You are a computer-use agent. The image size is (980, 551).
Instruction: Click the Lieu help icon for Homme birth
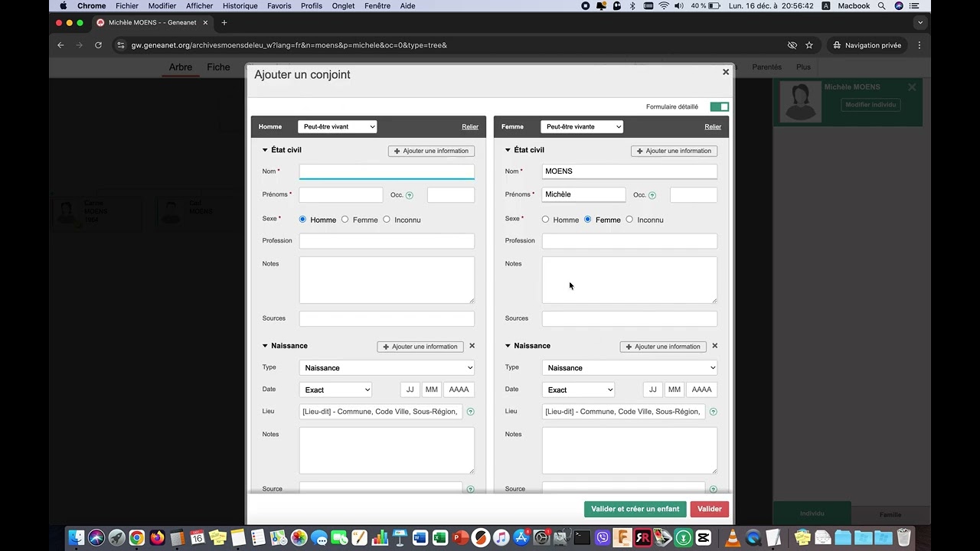470,412
